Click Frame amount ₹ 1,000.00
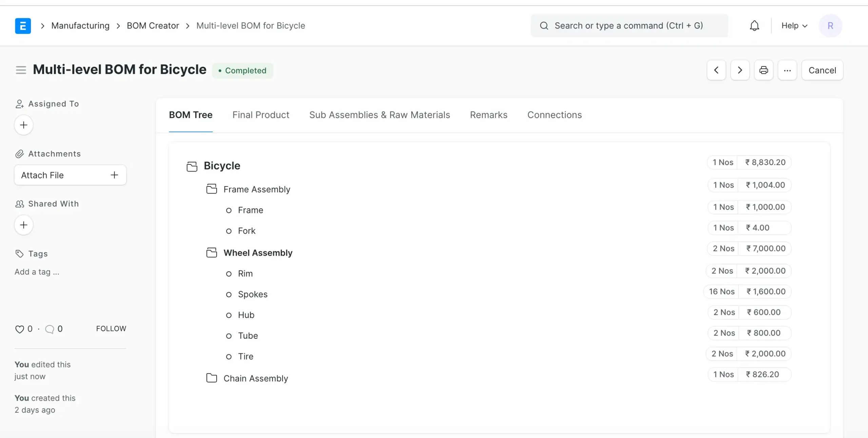Screen dimensions: 868x438 [x=765, y=207]
